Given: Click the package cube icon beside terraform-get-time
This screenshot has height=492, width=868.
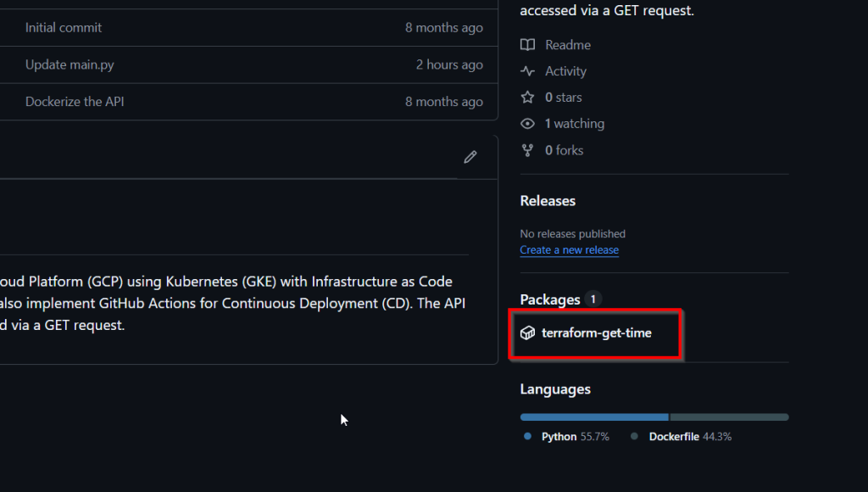Looking at the screenshot, I should click(527, 333).
